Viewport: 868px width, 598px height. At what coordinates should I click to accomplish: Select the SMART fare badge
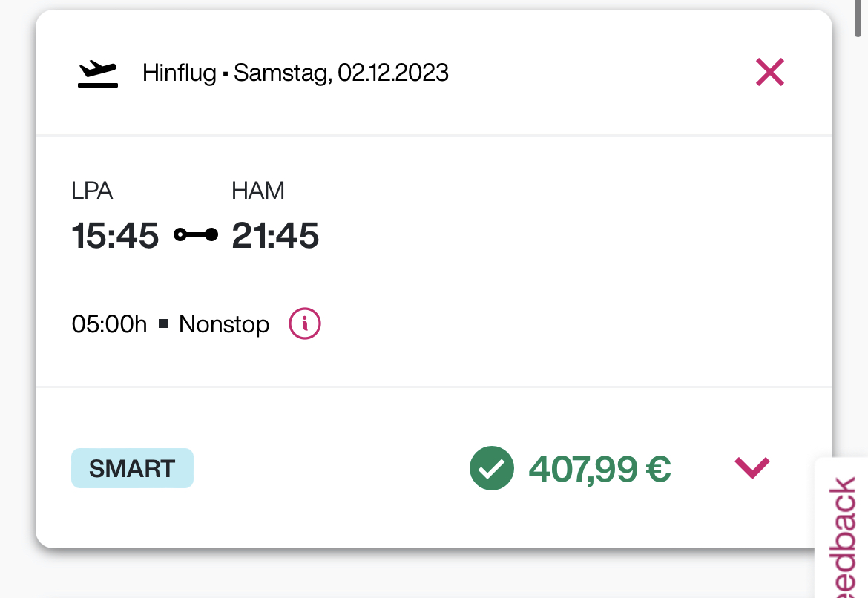132,469
